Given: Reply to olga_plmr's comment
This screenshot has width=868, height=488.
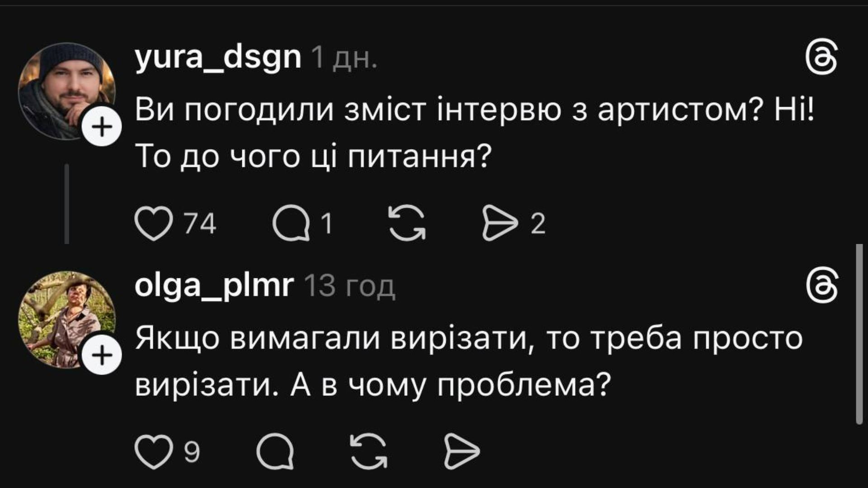Looking at the screenshot, I should [x=275, y=451].
